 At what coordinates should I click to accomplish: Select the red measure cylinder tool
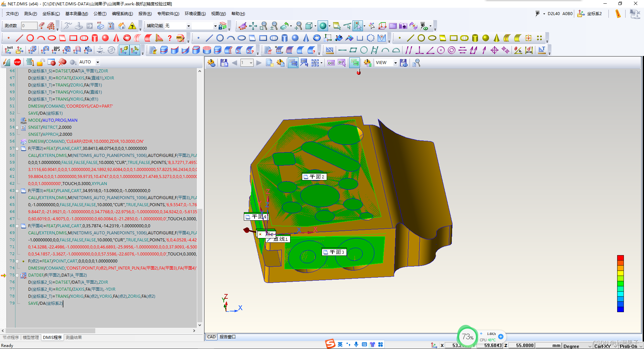tap(95, 38)
